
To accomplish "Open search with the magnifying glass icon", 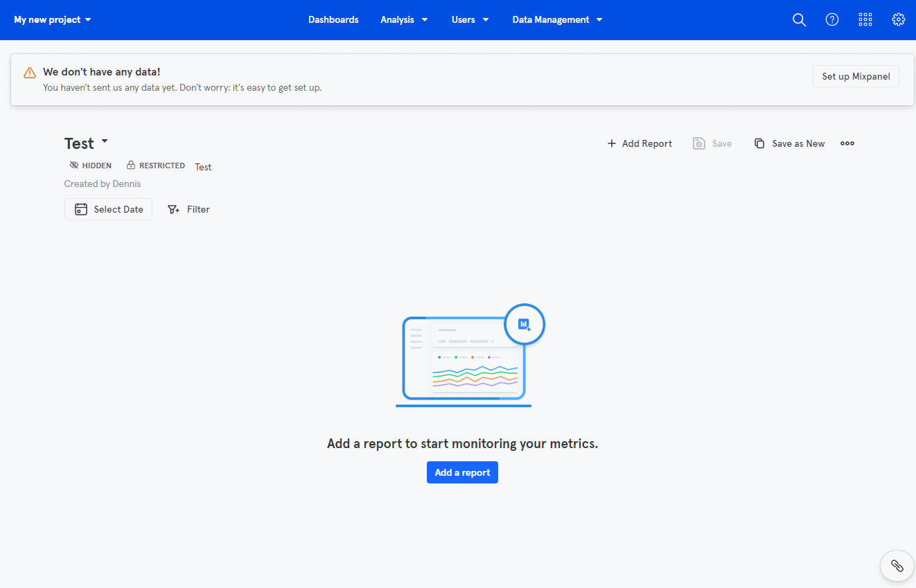I will [799, 20].
